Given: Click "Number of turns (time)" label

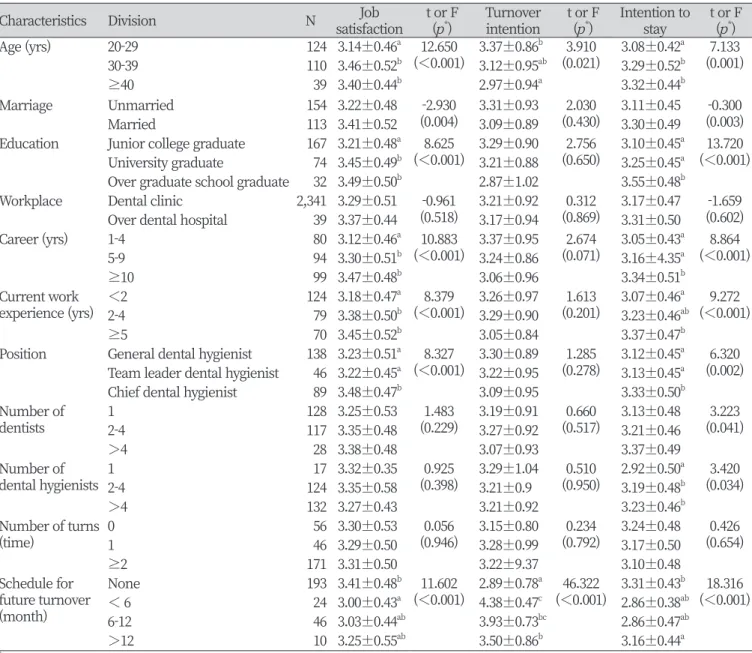Looking at the screenshot, I should 49,535.
